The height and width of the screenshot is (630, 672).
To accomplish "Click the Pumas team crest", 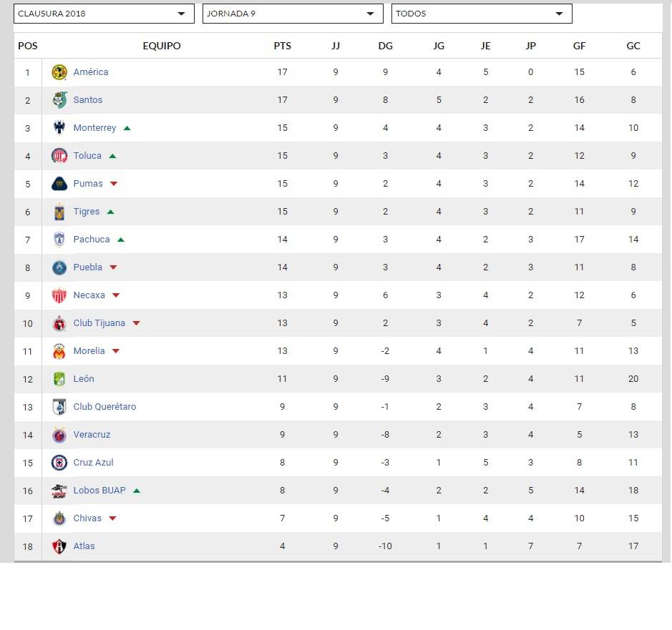I will [59, 184].
